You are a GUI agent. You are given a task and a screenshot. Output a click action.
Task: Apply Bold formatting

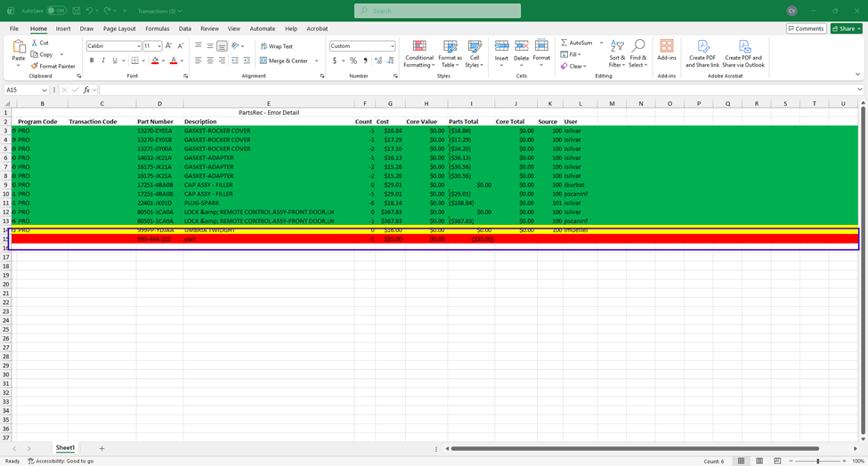click(x=92, y=60)
